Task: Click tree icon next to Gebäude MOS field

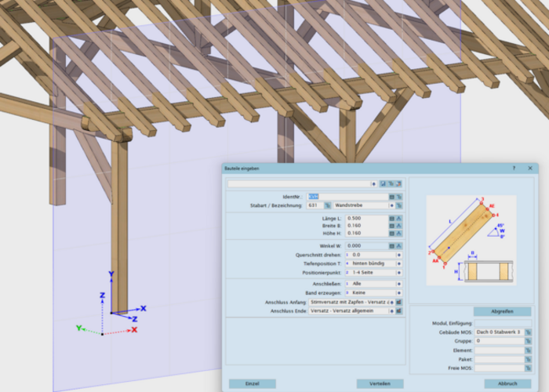Action: [x=528, y=332]
